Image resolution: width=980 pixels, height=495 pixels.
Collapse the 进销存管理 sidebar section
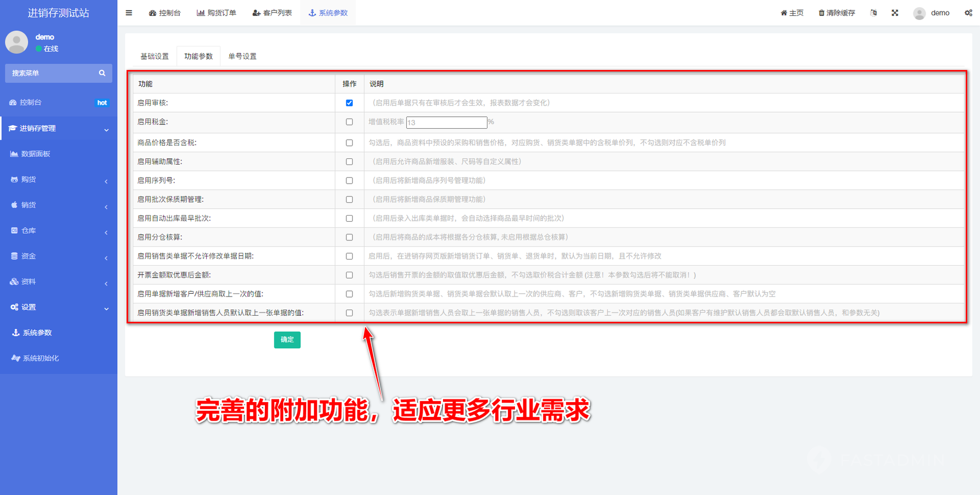58,128
